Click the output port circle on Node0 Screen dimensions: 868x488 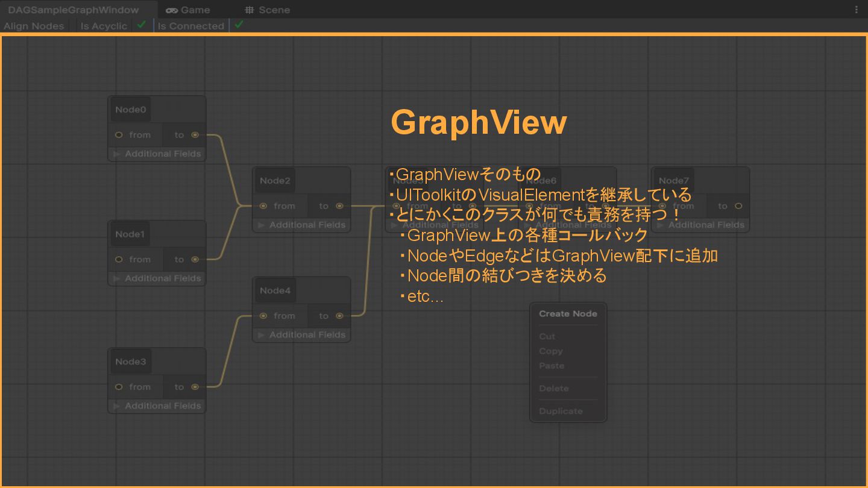pyautogui.click(x=195, y=135)
